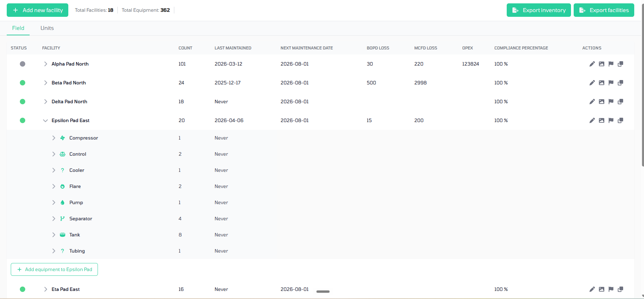Click the Compressor fan icon
This screenshot has height=299, width=644.
point(63,138)
